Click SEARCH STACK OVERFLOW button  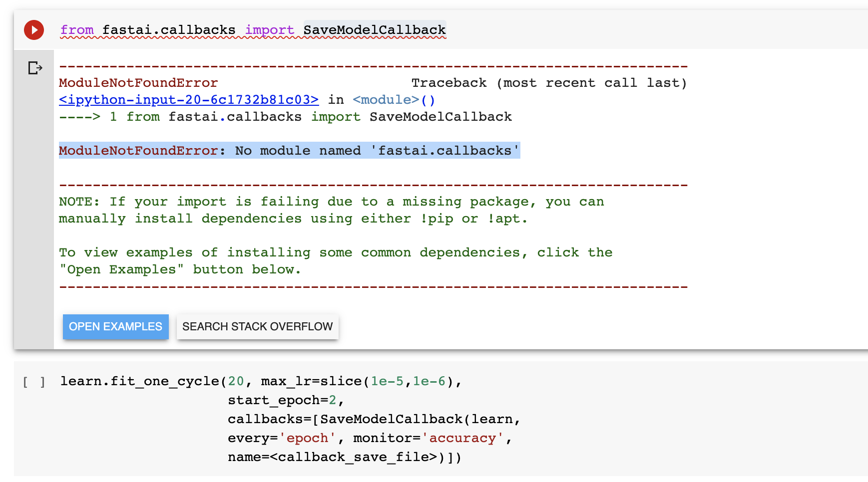[257, 327]
